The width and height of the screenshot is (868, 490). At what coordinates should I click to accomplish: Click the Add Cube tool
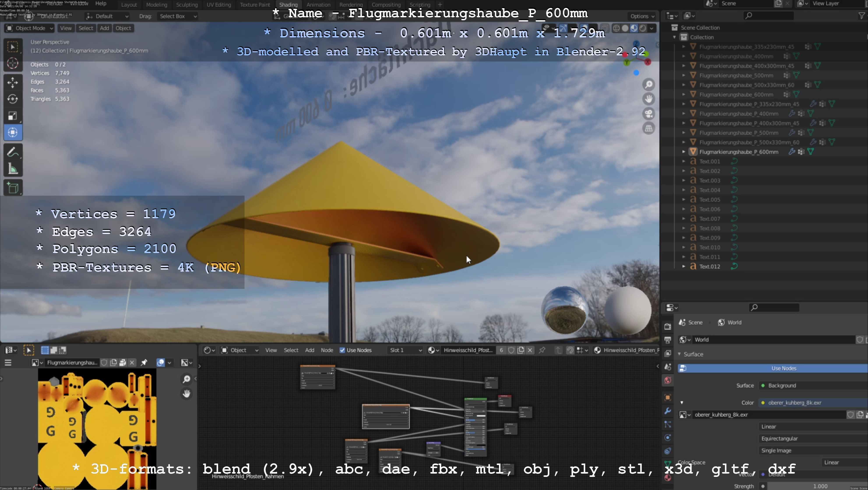point(12,188)
